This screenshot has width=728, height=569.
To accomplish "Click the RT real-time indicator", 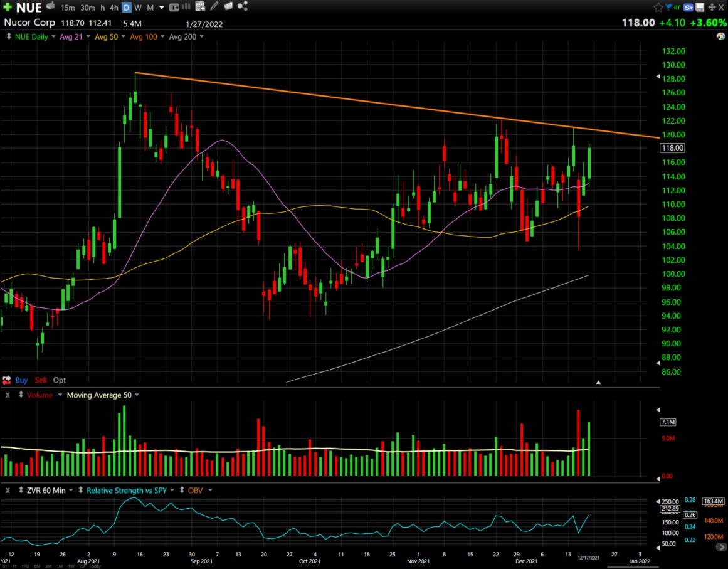I will point(677,8).
